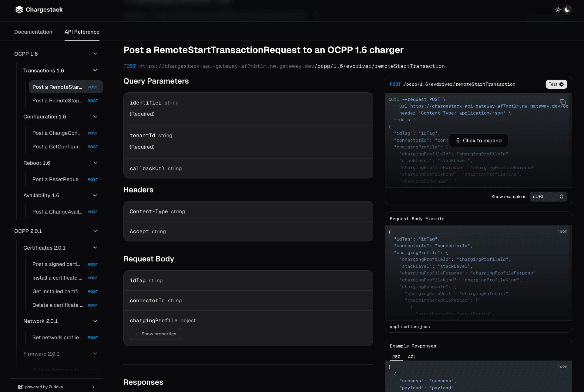Click Example Responses panel title
Screen dimensions: 584x392
pyautogui.click(x=413, y=346)
